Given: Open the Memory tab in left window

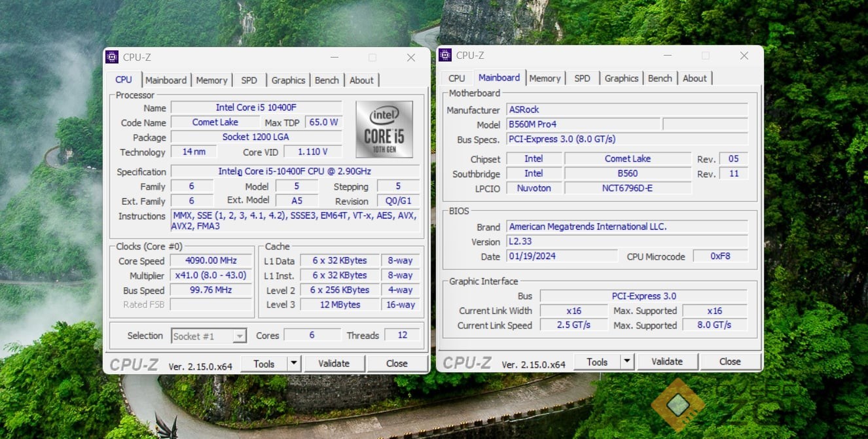Looking at the screenshot, I should pyautogui.click(x=211, y=80).
